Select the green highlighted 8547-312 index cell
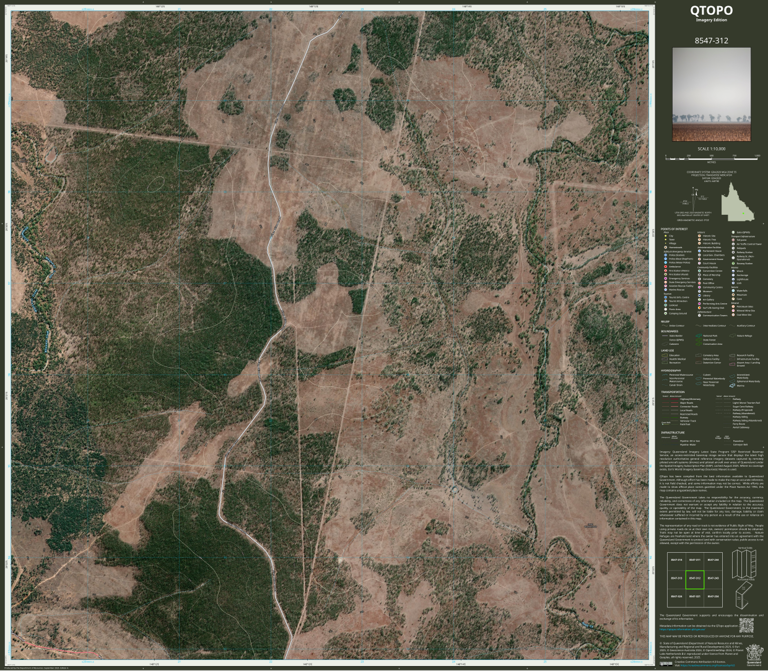The height and width of the screenshot is (671, 768). click(695, 579)
